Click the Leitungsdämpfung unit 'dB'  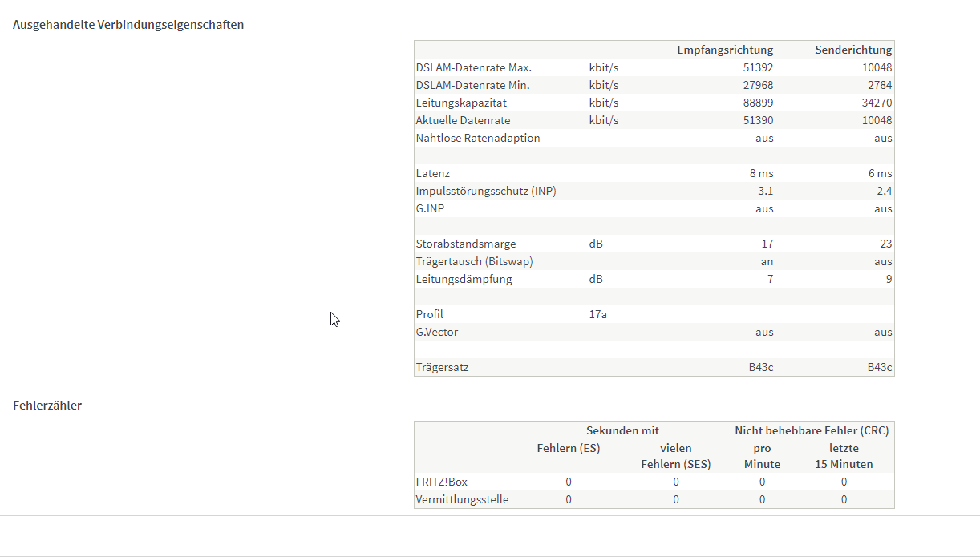(x=596, y=279)
